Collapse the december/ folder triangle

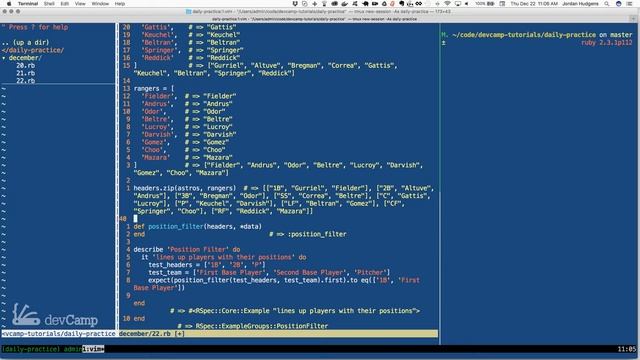tap(4, 58)
